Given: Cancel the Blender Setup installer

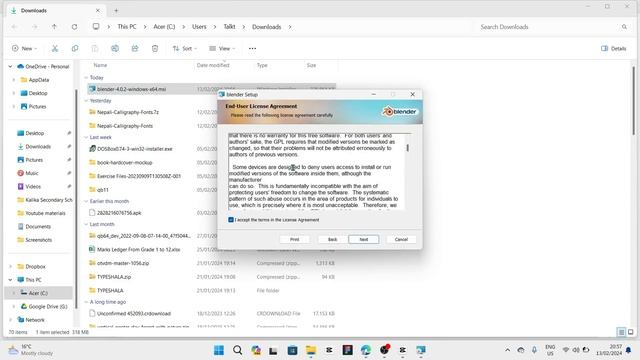Looking at the screenshot, I should [401, 239].
